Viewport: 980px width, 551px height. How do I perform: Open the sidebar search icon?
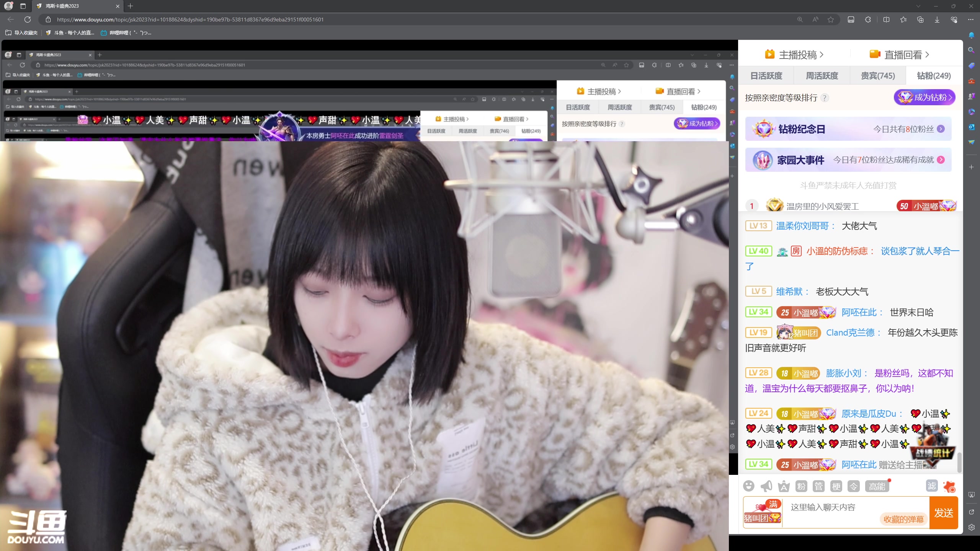pyautogui.click(x=971, y=50)
